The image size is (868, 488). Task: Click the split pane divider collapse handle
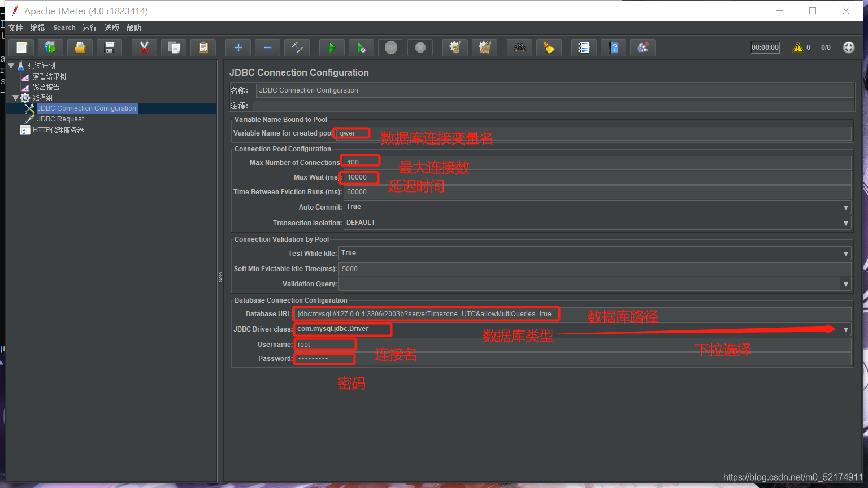pyautogui.click(x=220, y=277)
